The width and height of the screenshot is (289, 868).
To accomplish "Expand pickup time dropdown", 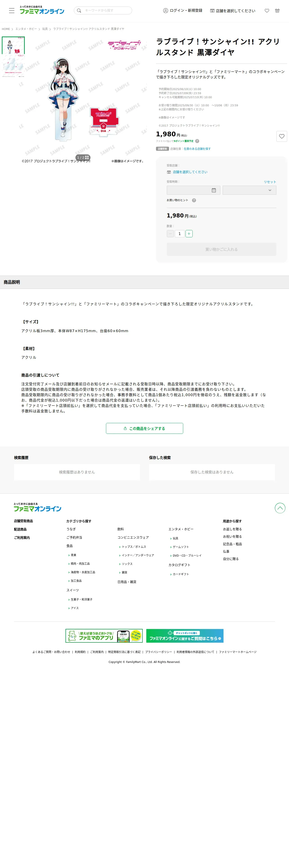I will 249,190.
